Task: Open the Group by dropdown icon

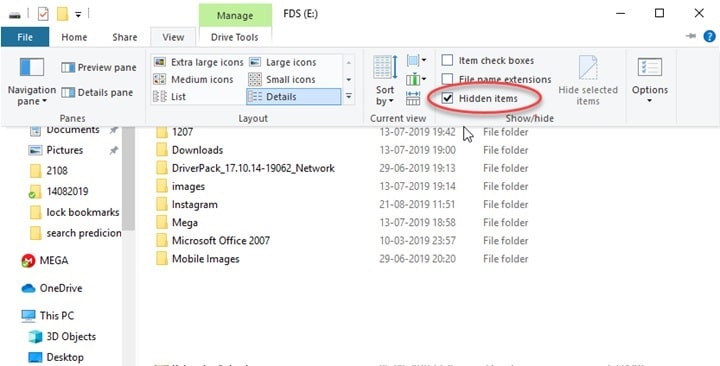Action: click(x=416, y=60)
